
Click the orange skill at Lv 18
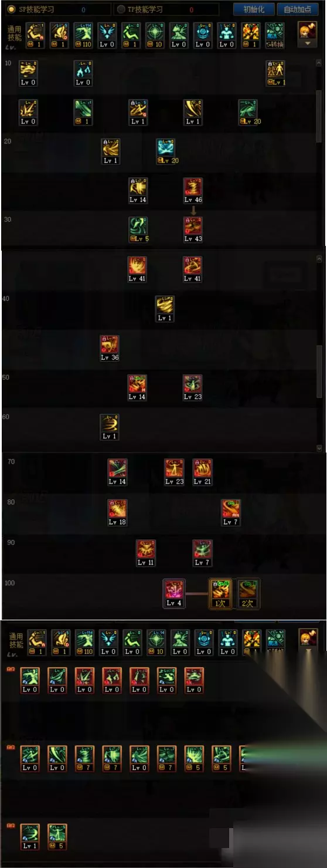click(117, 512)
